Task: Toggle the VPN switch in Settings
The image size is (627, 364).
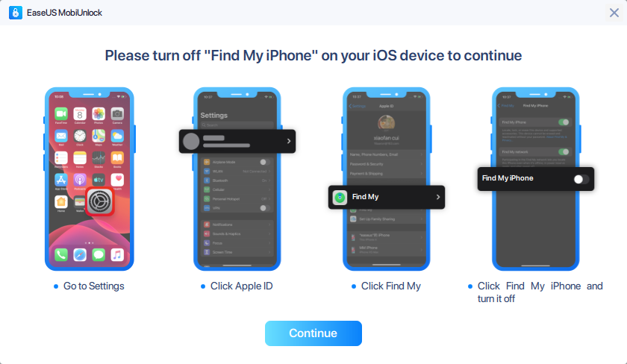Action: pyautogui.click(x=264, y=208)
